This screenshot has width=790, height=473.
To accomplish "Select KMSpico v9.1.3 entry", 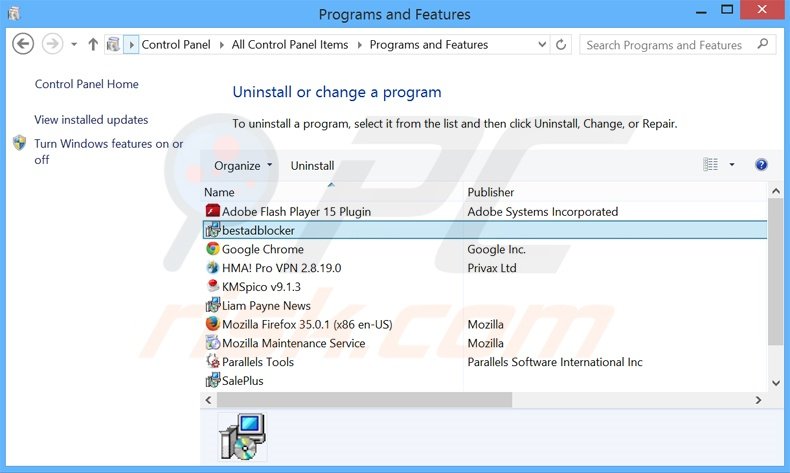I will point(261,287).
